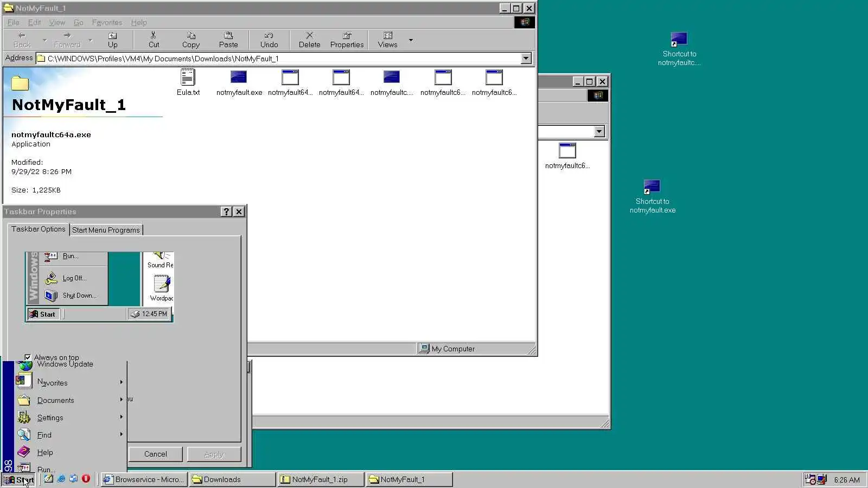
Task: Expand address dropdown in background window
Action: pyautogui.click(x=599, y=132)
